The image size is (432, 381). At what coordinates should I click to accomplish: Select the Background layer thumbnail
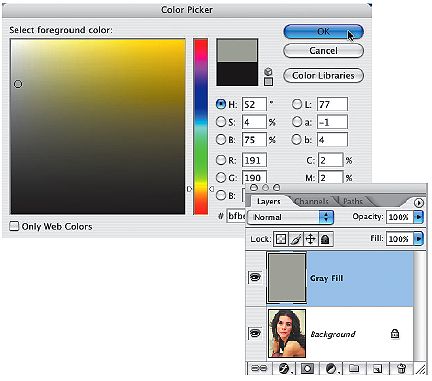[287, 333]
